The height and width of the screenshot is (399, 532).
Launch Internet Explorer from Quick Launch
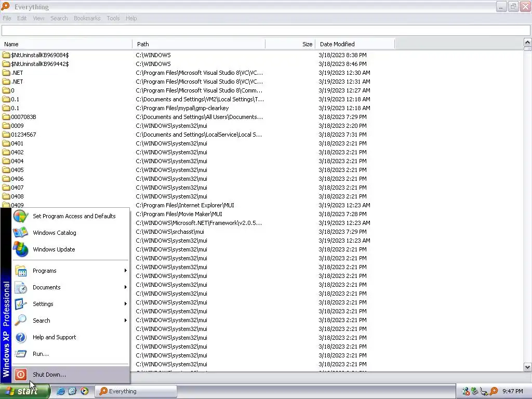[x=60, y=391]
